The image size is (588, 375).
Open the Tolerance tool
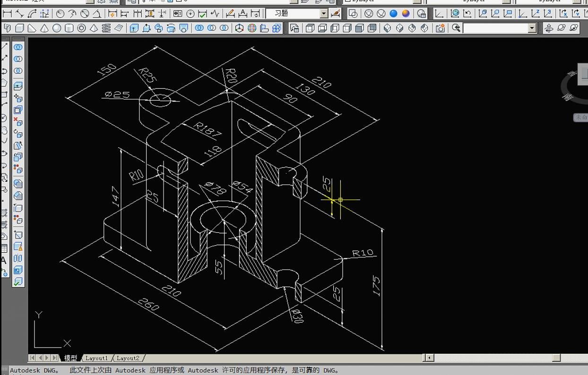coord(178,14)
